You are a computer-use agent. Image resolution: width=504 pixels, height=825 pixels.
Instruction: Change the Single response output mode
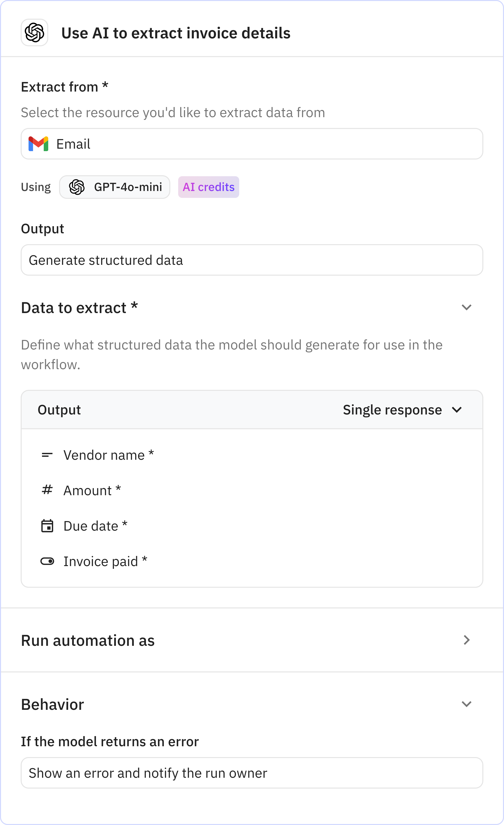click(x=402, y=410)
